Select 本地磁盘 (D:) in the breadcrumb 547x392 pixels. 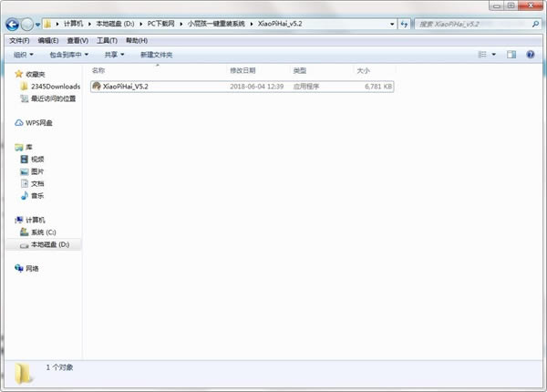point(115,24)
